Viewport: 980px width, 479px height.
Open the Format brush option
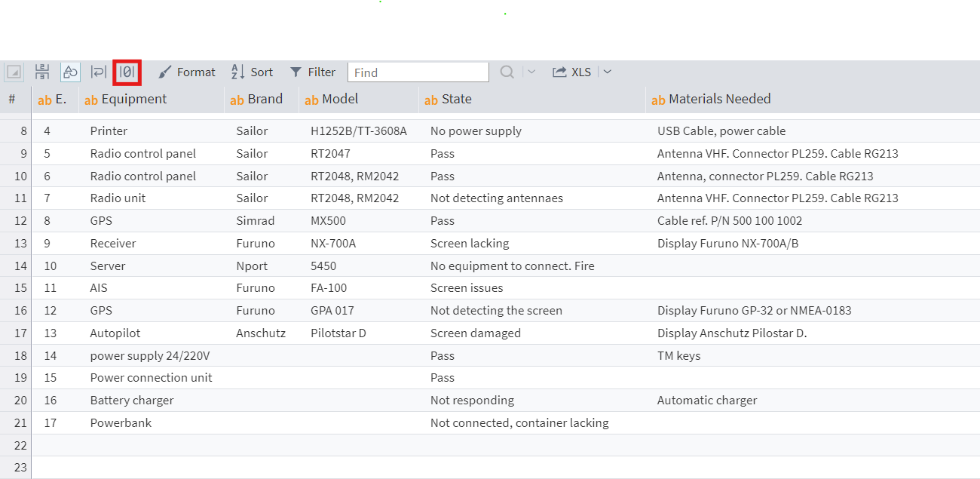pyautogui.click(x=187, y=72)
